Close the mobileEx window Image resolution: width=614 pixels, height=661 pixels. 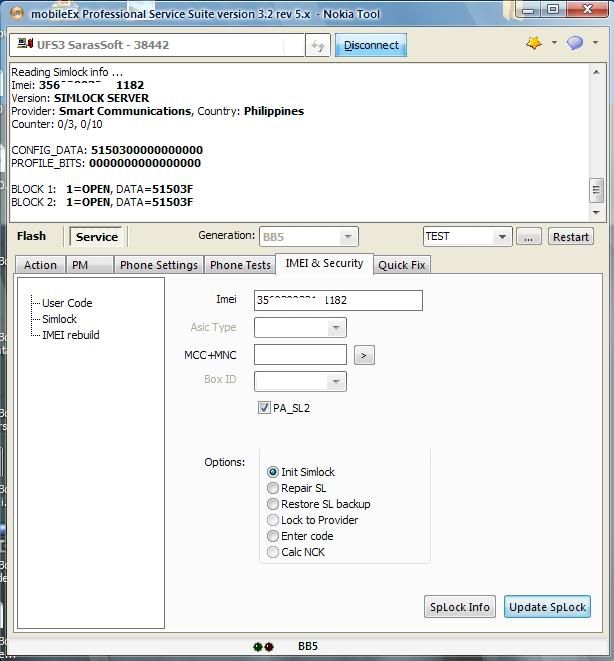587,9
